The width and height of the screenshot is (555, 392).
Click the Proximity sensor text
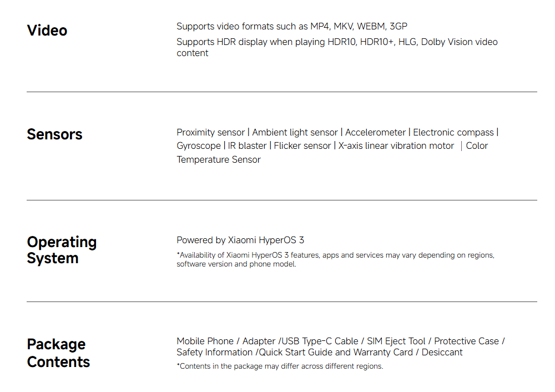click(210, 132)
